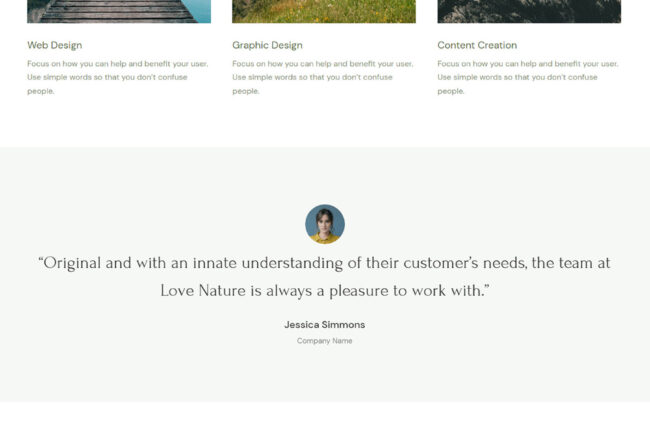Select the Graphic Design heading
This screenshot has width=650, height=433.
tap(267, 45)
